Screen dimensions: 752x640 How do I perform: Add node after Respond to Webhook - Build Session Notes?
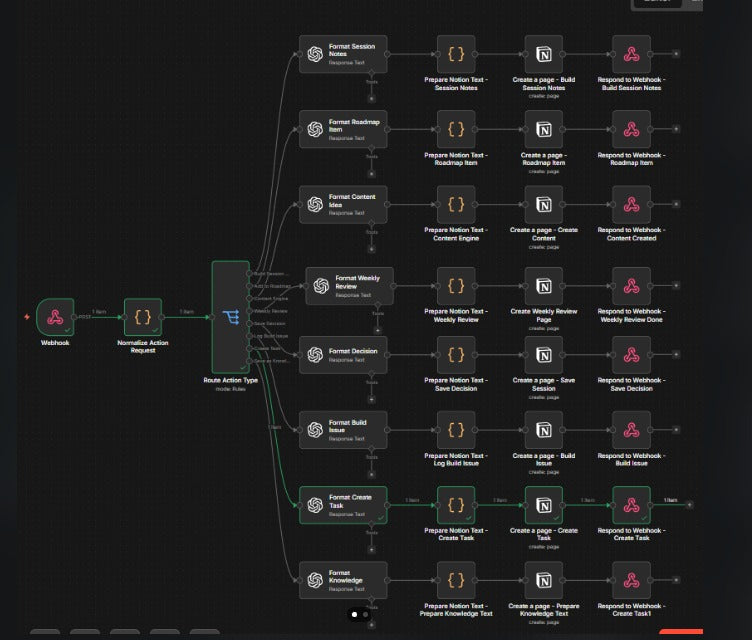676,54
